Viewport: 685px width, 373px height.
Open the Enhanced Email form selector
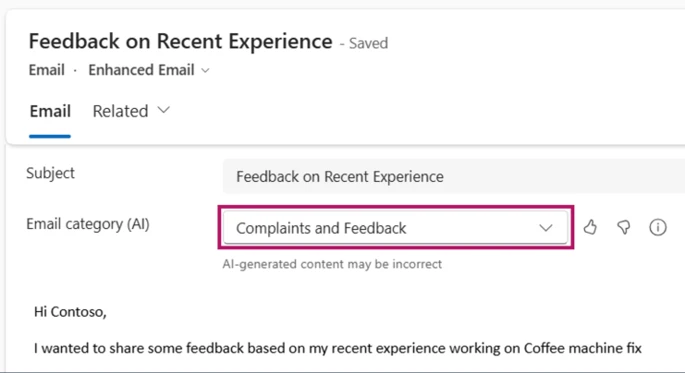(149, 70)
